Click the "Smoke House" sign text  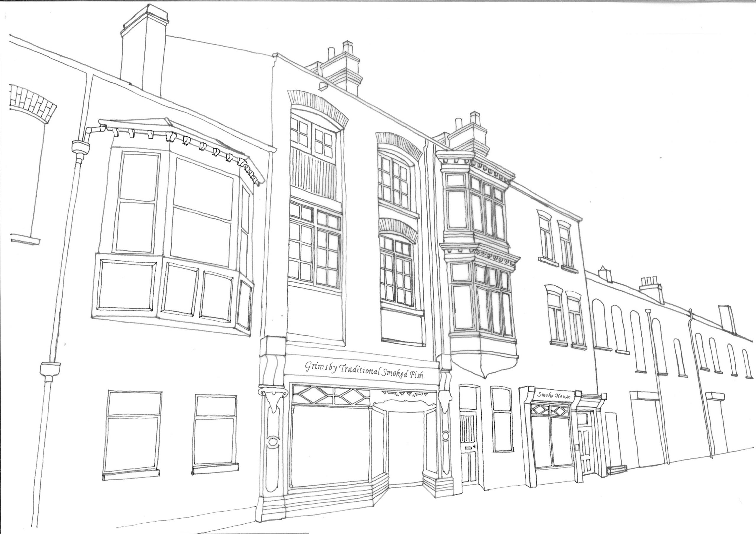pos(553,395)
